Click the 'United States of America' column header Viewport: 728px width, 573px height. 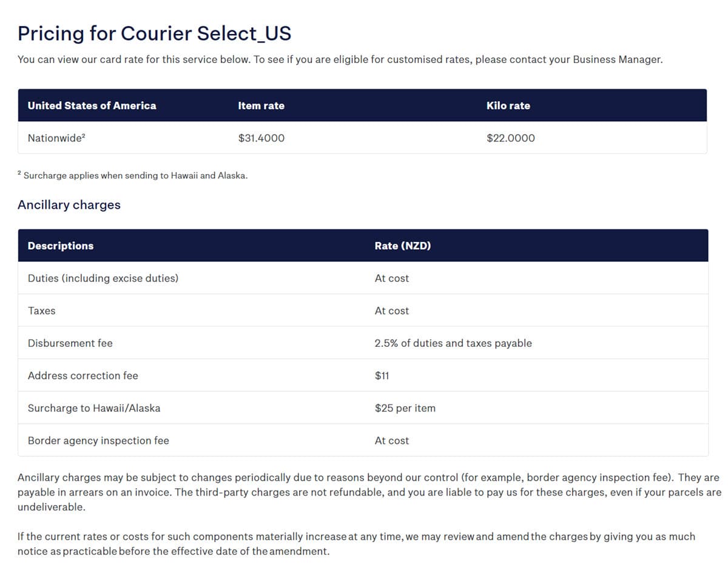point(92,106)
